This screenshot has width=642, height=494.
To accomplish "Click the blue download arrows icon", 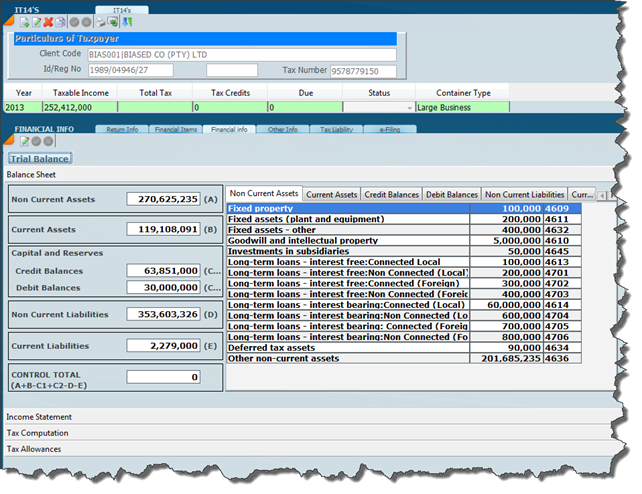I will (127, 21).
